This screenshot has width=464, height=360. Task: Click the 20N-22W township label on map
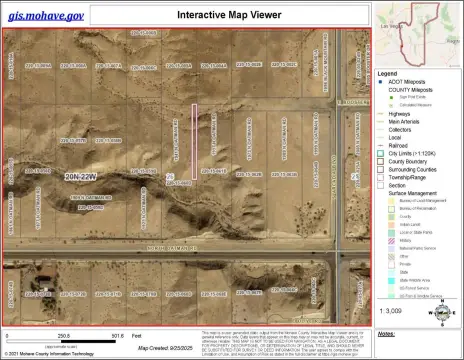tap(81, 177)
